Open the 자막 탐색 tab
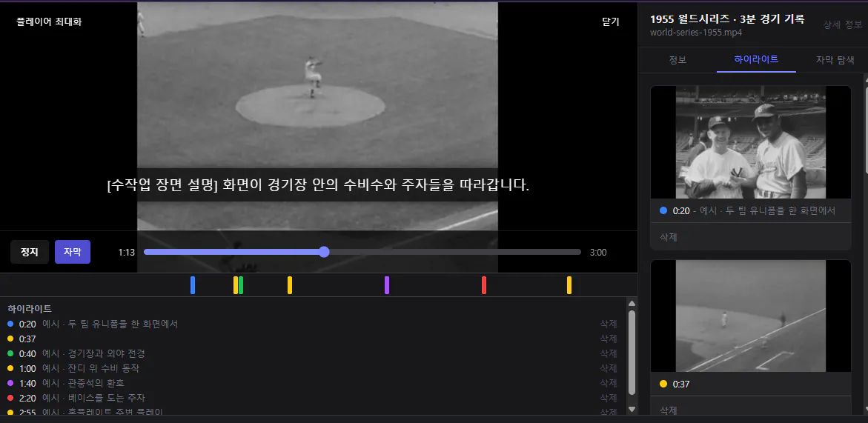The width and height of the screenshot is (868, 423). [835, 60]
